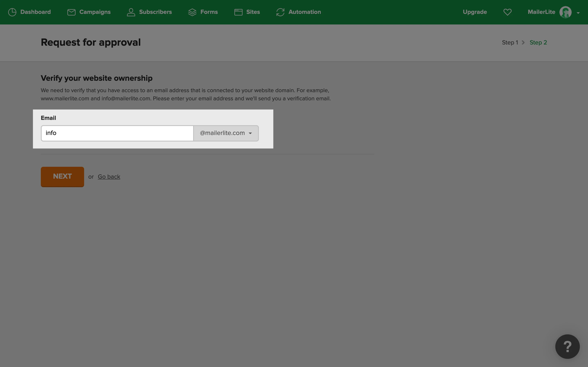Click the Upgrade link
Screen dimensions: 588x367
(474, 12)
